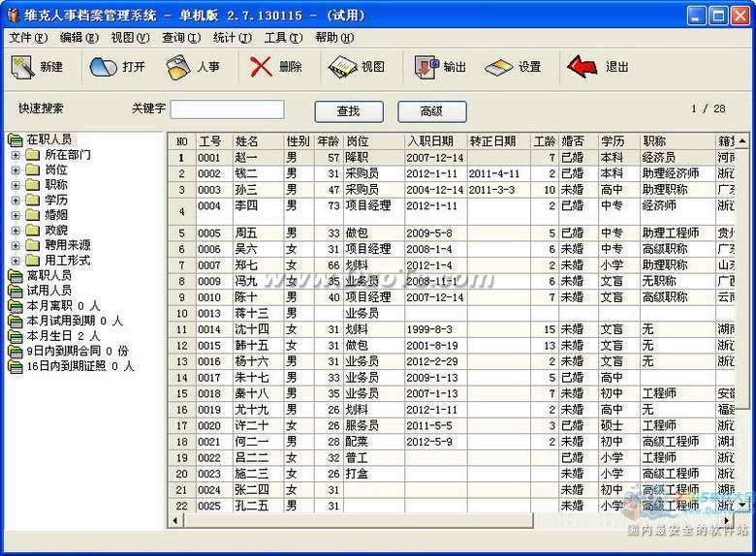Expand the 职称 tree node
Viewport: 756px width, 556px height.
pos(16,185)
